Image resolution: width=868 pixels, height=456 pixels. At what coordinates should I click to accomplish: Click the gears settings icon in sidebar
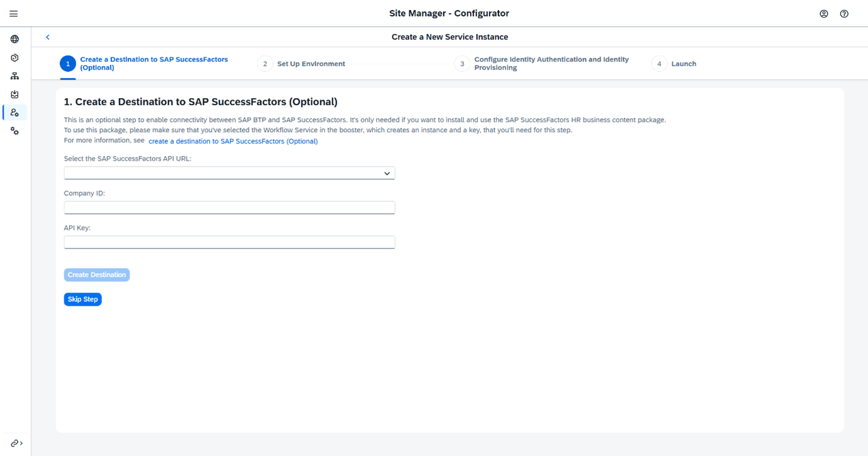click(x=14, y=131)
